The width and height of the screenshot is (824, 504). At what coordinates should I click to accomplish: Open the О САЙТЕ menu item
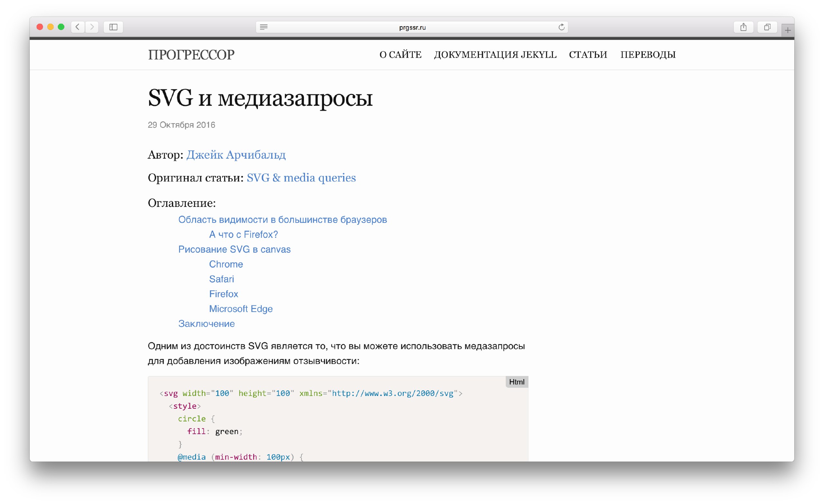tap(400, 54)
